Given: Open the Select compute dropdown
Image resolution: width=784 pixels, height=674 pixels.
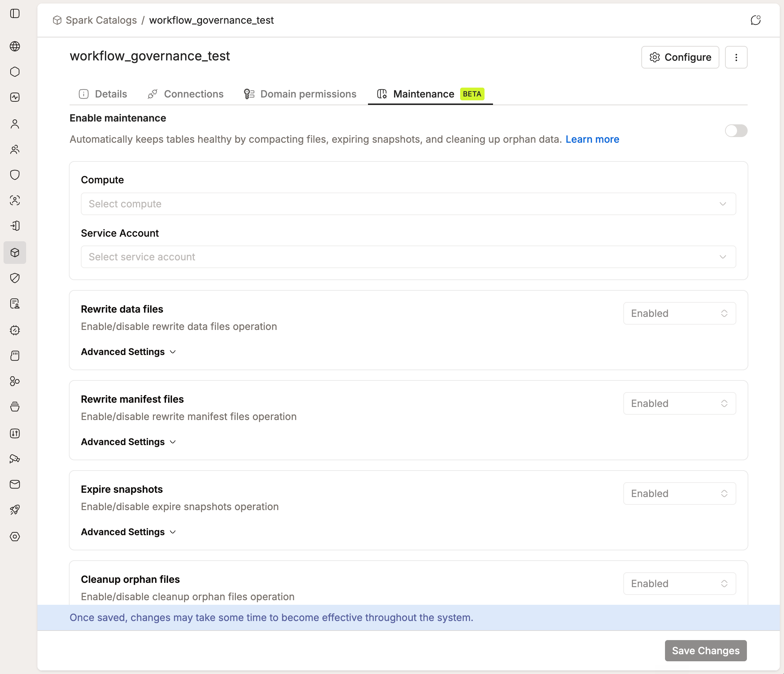Looking at the screenshot, I should click(408, 204).
